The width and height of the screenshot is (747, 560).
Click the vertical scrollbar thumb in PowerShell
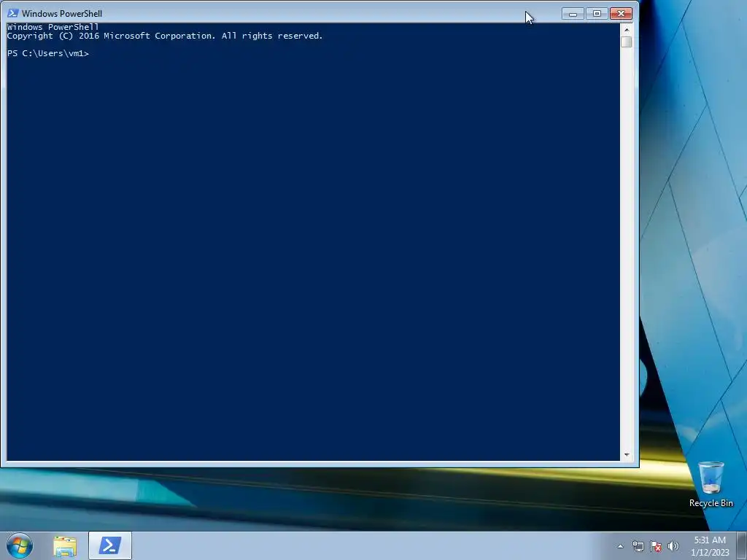click(627, 42)
